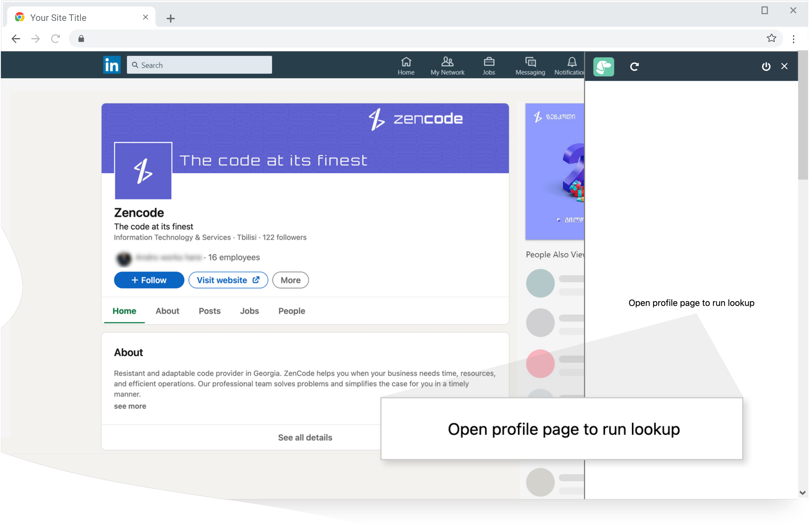Viewport: 809px width, 532px height.
Task: Click the extension power icon
Action: tap(766, 67)
